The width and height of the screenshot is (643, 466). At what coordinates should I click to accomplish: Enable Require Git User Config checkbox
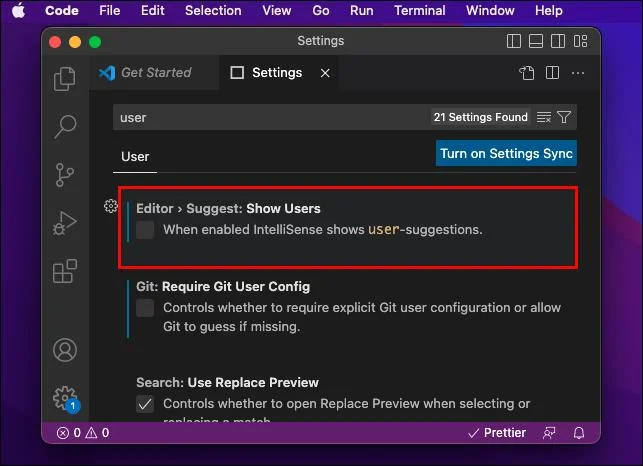tap(145, 308)
